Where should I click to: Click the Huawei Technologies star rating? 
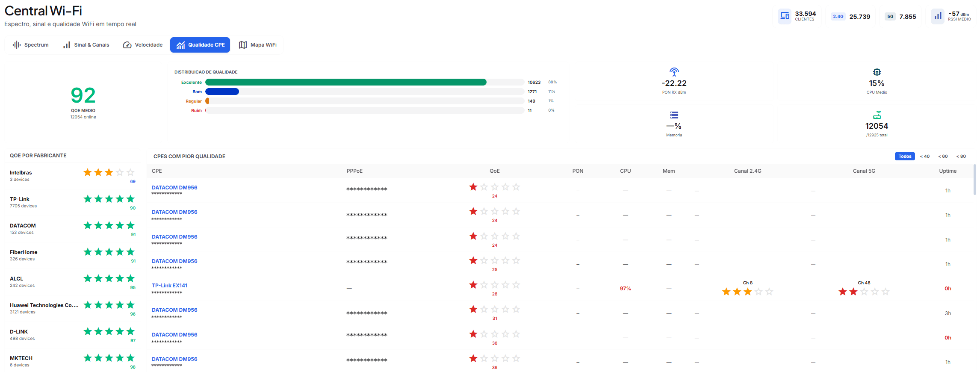(x=109, y=305)
